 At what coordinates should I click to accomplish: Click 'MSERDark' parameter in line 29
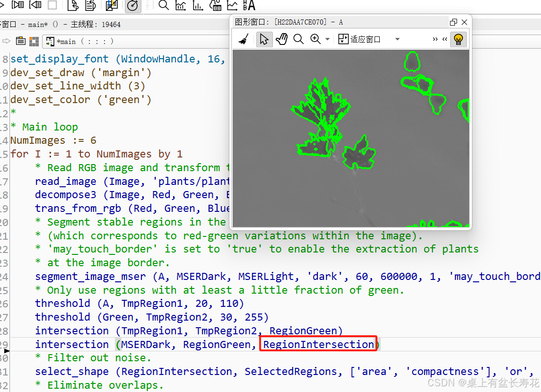(146, 344)
